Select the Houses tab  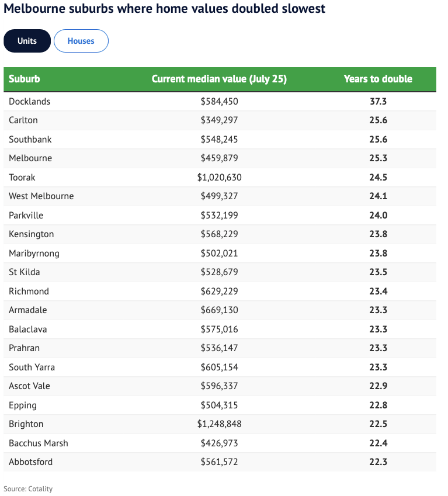pos(81,41)
